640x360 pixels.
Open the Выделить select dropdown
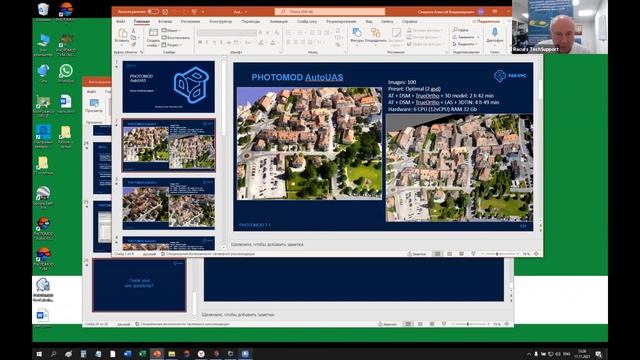click(464, 44)
